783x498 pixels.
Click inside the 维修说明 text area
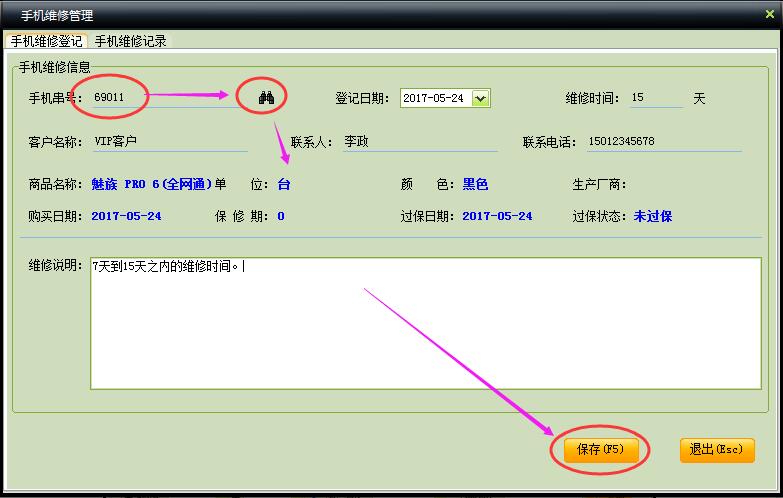tap(425, 323)
